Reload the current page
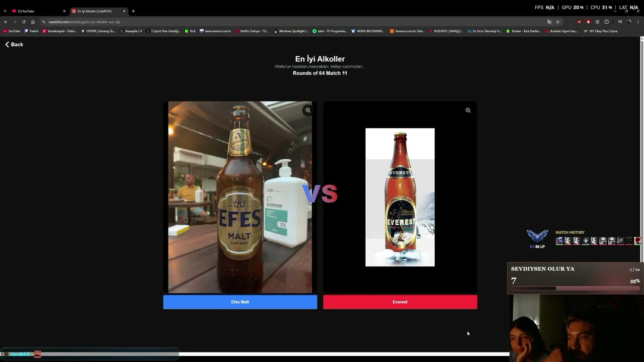 click(x=24, y=22)
